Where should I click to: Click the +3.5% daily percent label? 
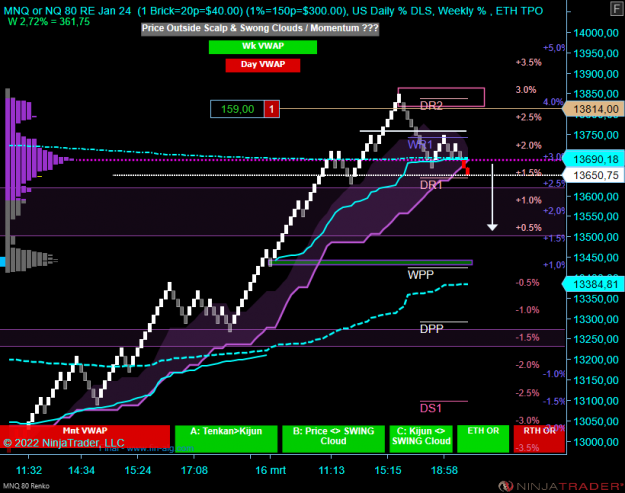pyautogui.click(x=529, y=63)
